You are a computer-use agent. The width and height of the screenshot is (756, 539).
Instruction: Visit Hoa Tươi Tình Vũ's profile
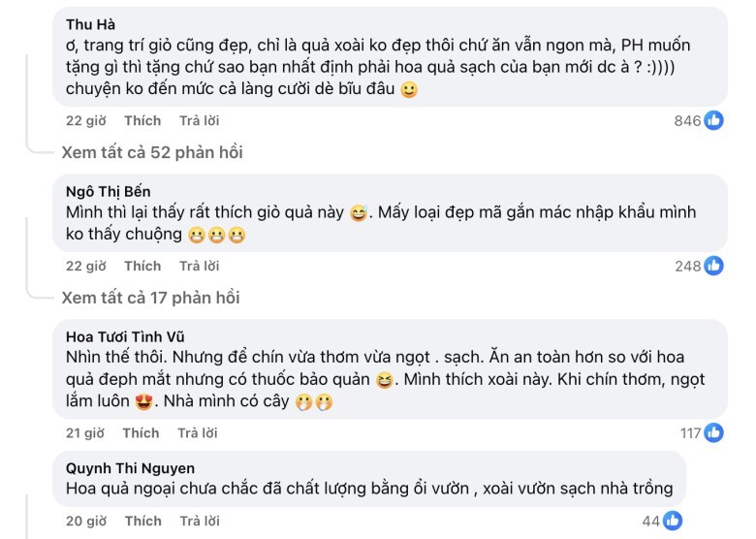point(125,336)
